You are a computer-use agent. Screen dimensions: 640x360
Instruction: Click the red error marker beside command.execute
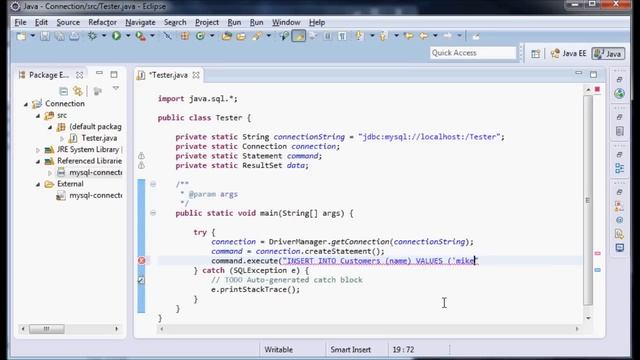pos(141,260)
